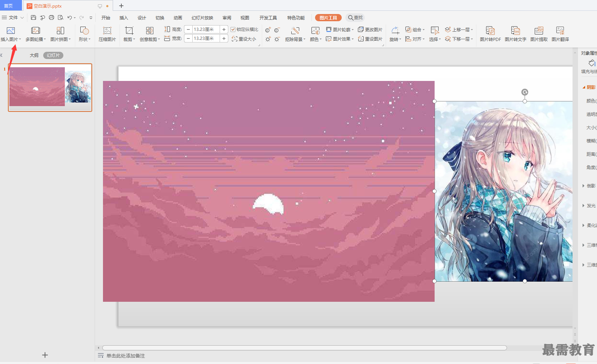The height and width of the screenshot is (364, 597).
Task: Click the Insert Picture (插入图片) icon
Action: click(x=11, y=31)
